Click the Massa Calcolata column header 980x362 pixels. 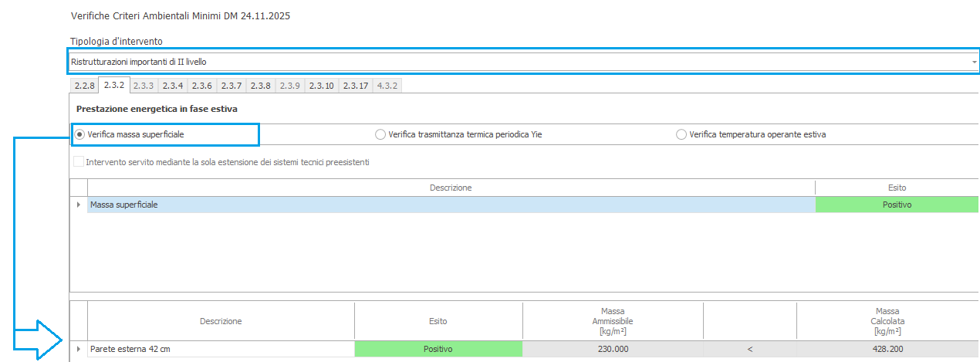[889, 320]
